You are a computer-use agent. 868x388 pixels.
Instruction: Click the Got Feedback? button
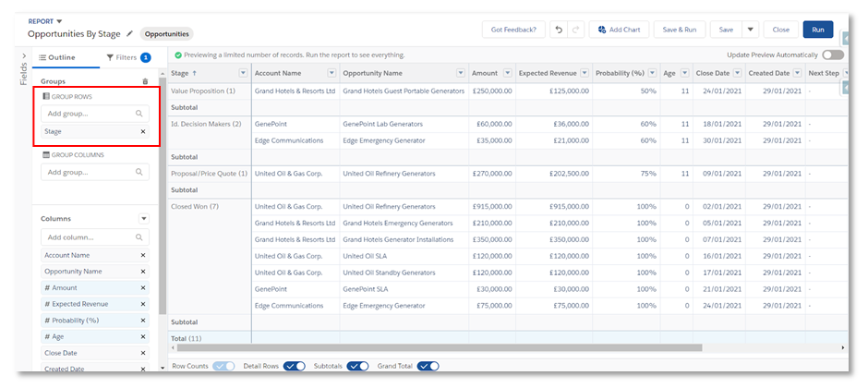pyautogui.click(x=513, y=30)
